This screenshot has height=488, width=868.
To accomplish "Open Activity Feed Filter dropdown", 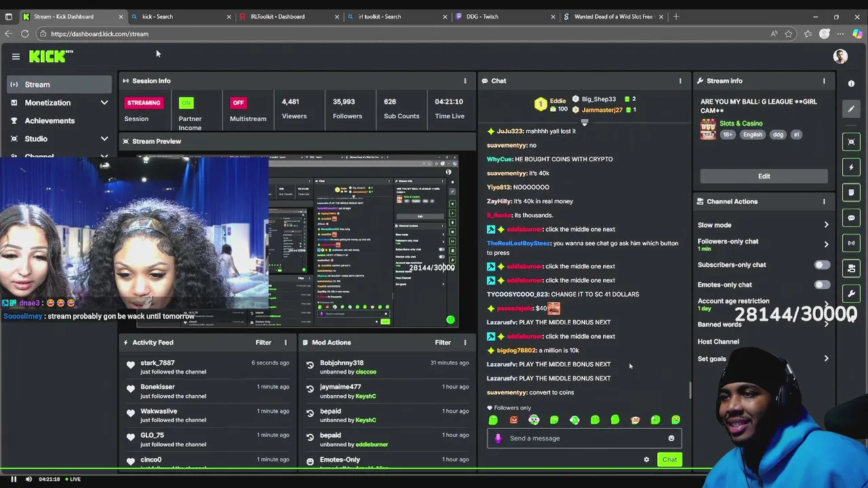I will 263,342.
